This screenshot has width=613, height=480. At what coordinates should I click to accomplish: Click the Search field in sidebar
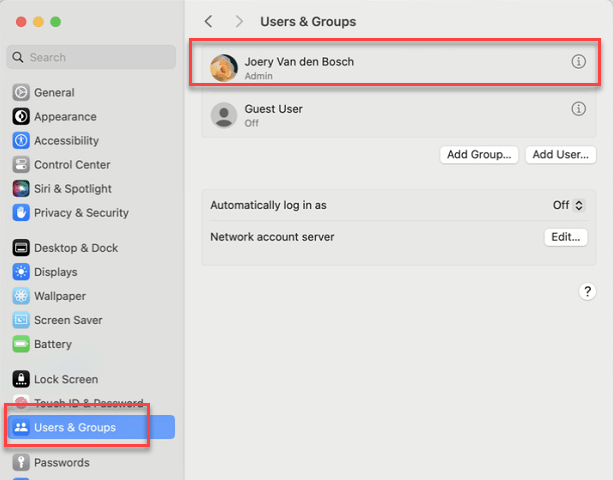[x=91, y=57]
